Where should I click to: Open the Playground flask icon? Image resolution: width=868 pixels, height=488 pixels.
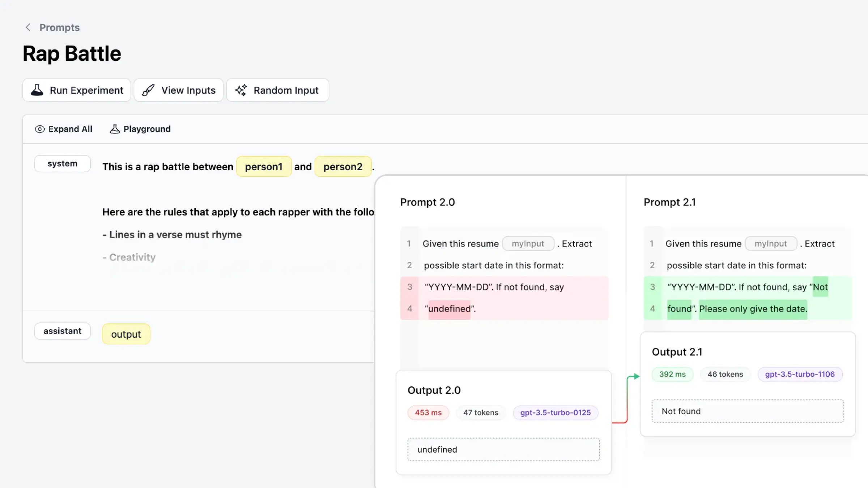click(115, 129)
